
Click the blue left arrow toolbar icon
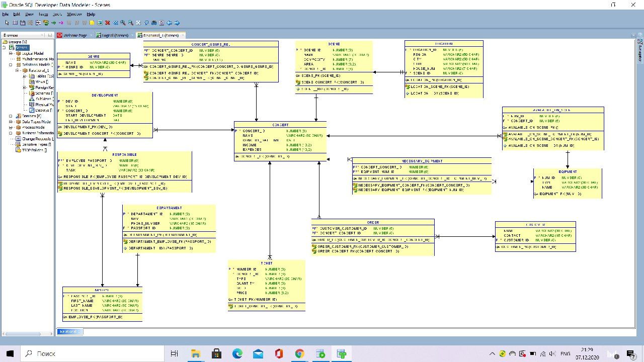[x=169, y=23]
